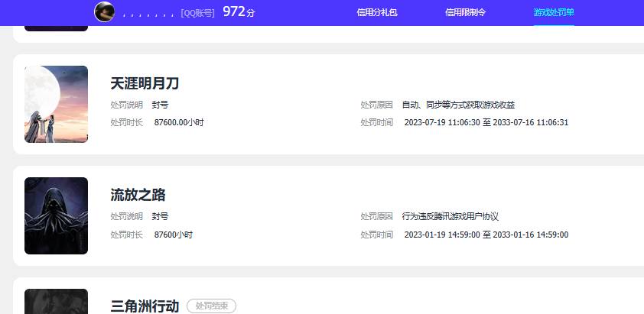Click the 处罚说明 label in 天涯明月刀 card
The width and height of the screenshot is (644, 314).
click(126, 105)
